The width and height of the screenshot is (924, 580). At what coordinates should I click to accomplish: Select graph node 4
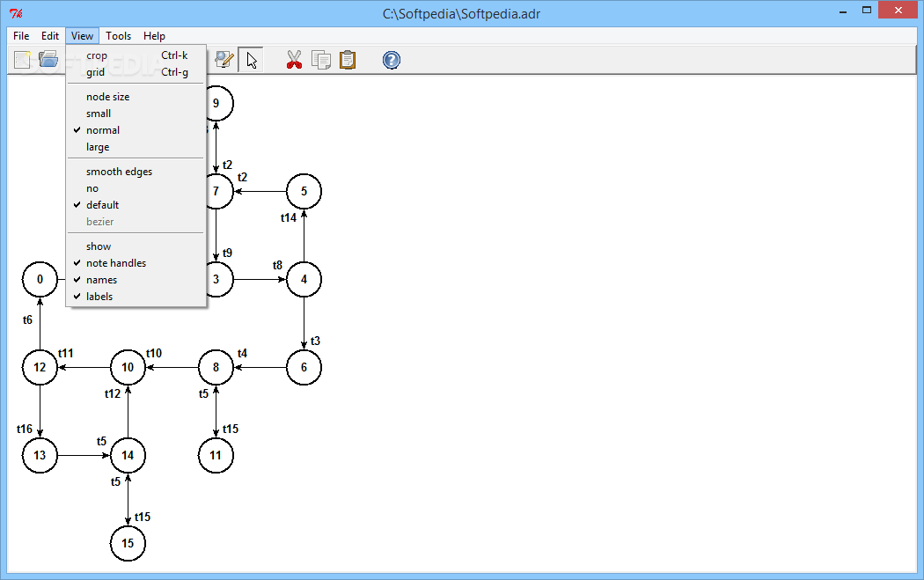click(x=304, y=279)
